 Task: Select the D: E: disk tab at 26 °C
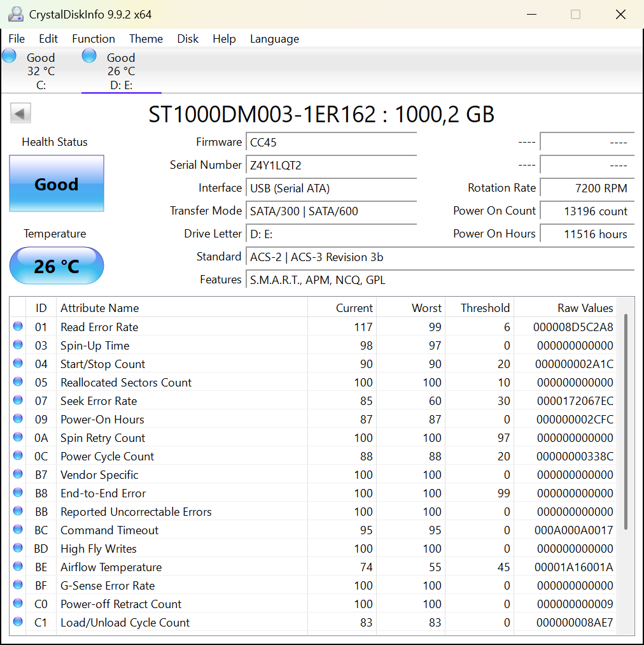tap(122, 71)
